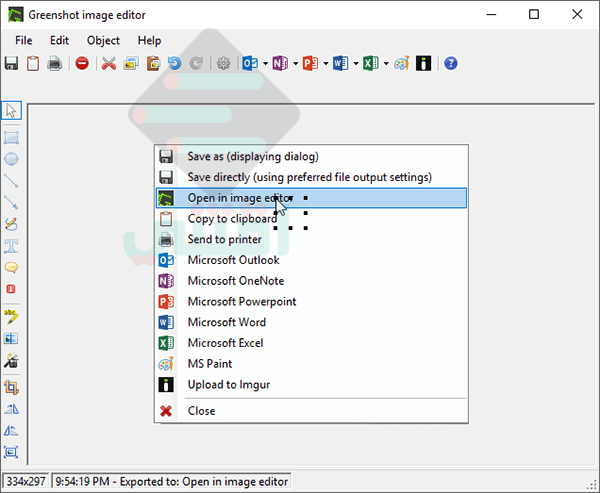Click the Redo arrow icon
This screenshot has height=493, width=600.
coord(196,63)
